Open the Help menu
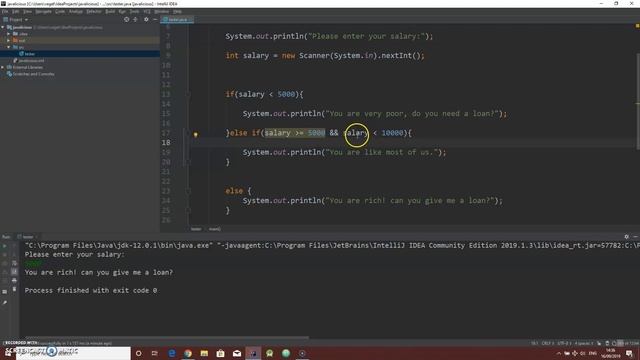The width and height of the screenshot is (640, 360). (x=177, y=11)
